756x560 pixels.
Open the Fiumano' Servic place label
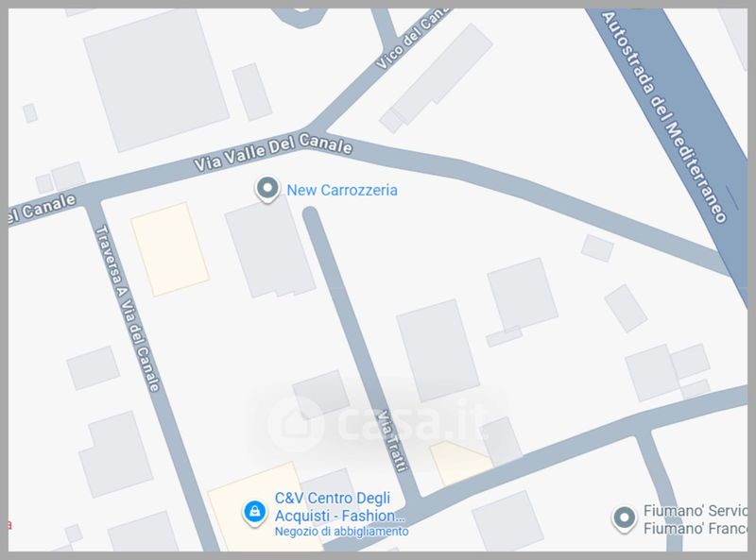pos(695,519)
